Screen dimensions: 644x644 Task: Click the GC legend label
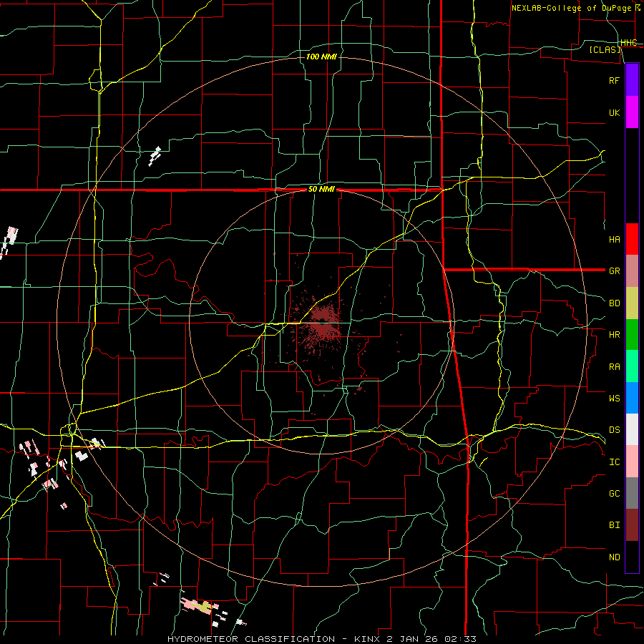(614, 494)
